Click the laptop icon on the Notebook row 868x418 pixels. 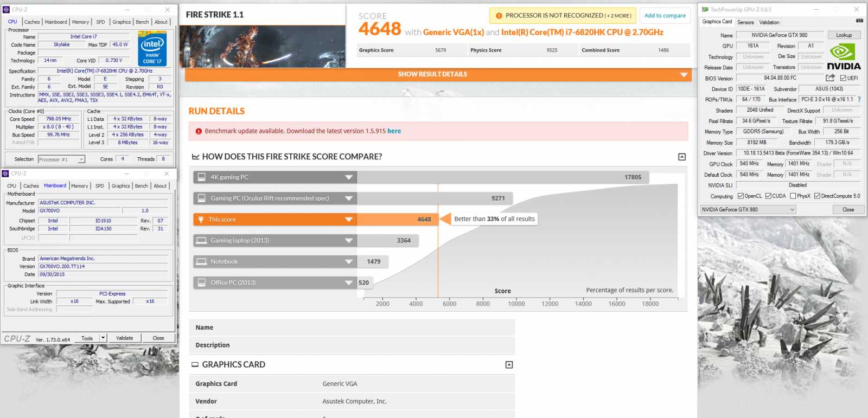tap(201, 261)
